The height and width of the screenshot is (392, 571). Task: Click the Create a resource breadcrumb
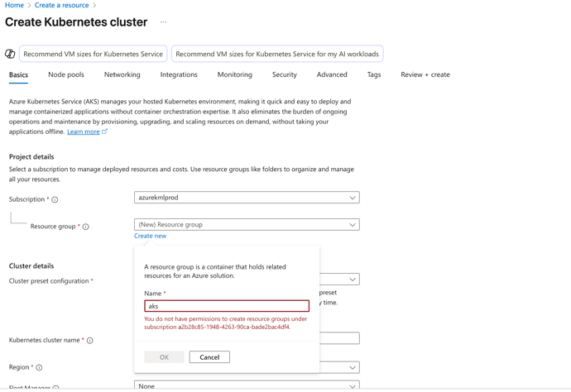[61, 5]
